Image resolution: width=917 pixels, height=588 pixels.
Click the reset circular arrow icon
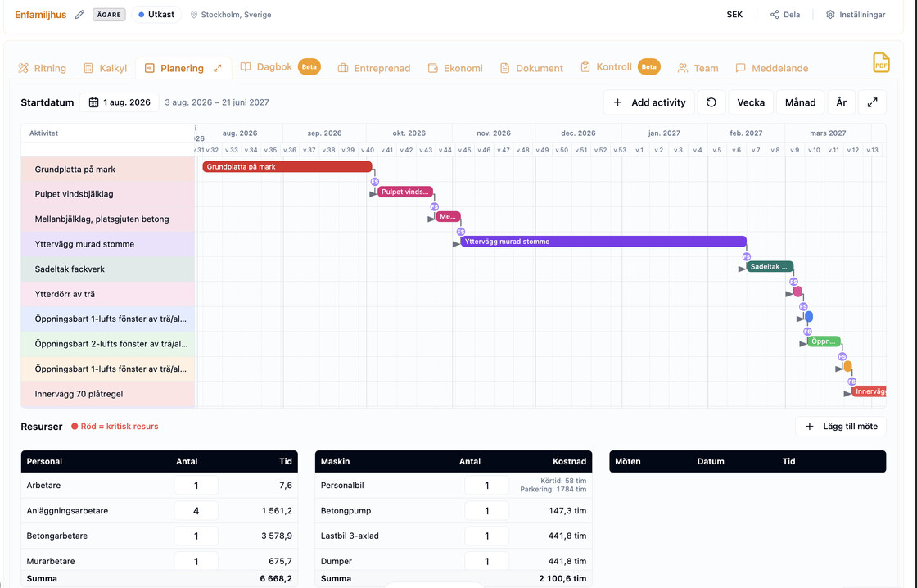[x=711, y=102]
